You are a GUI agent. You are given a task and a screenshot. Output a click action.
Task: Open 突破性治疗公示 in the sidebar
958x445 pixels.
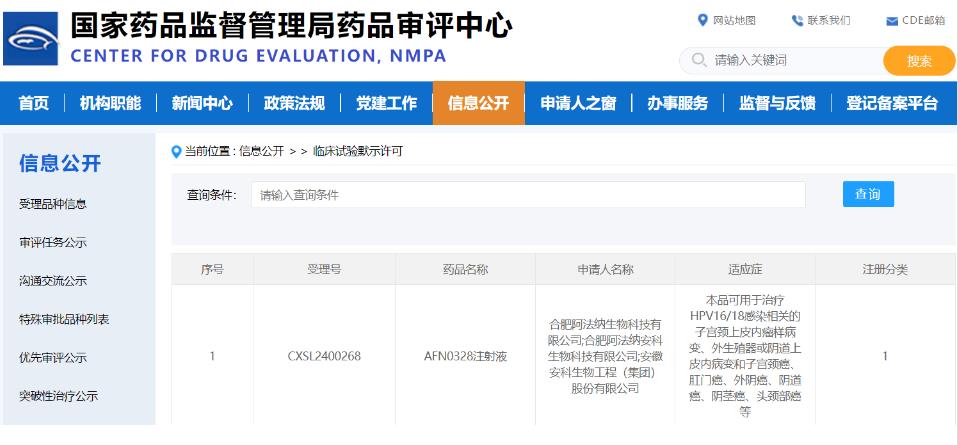click(58, 396)
